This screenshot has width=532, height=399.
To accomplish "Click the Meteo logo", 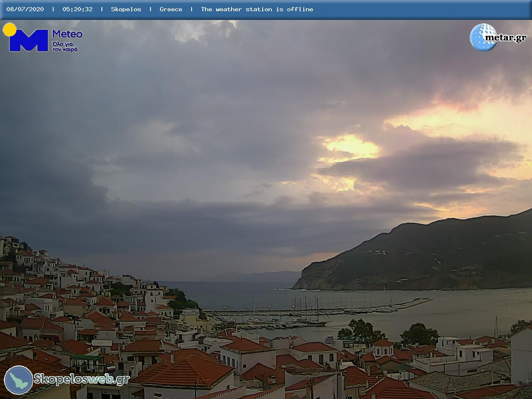I will pyautogui.click(x=43, y=37).
